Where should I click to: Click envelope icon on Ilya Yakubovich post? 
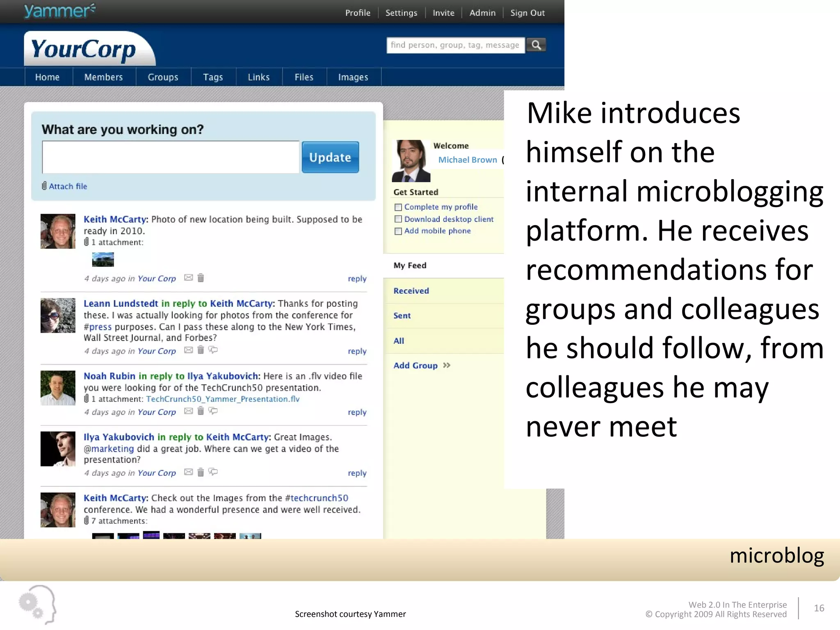coord(188,472)
